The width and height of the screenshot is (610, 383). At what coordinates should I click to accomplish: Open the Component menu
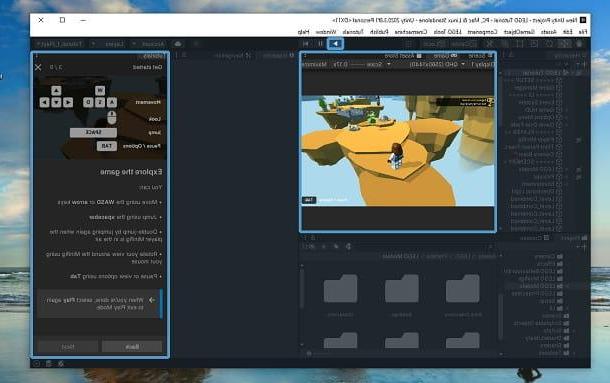tap(482, 32)
